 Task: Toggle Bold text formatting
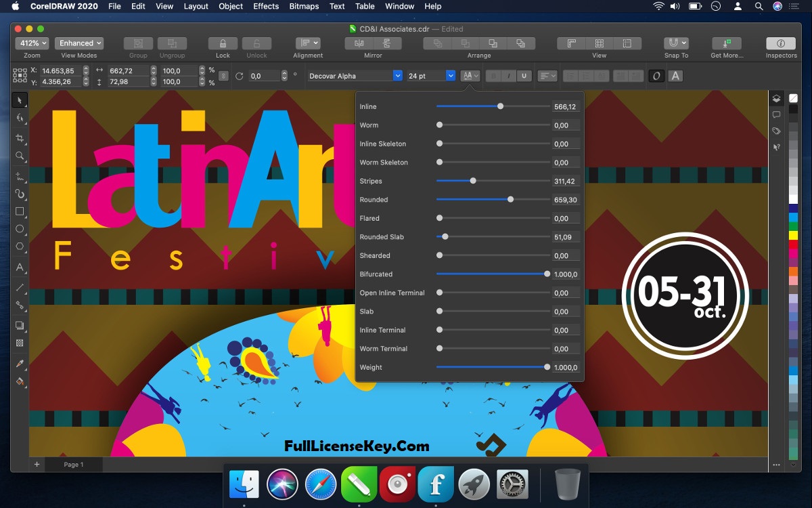coord(494,76)
